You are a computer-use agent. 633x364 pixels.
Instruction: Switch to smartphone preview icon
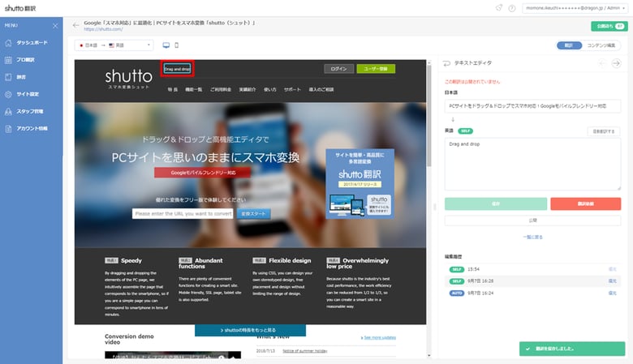pyautogui.click(x=176, y=45)
